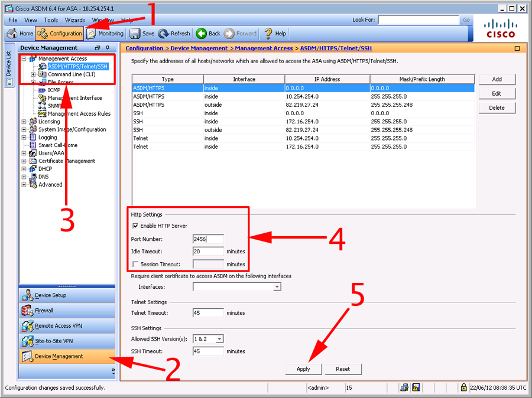Click the lock icon in status bar
This screenshot has width=532, height=398.
click(x=463, y=387)
